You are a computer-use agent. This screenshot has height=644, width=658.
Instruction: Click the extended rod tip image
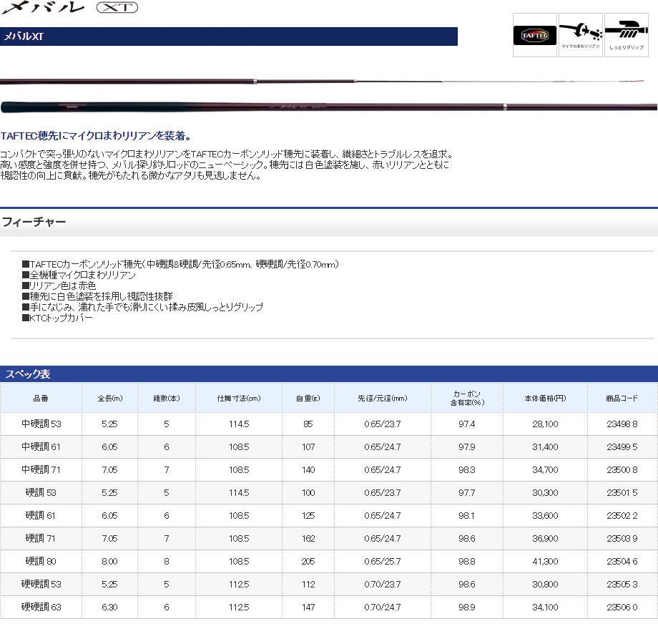323,81
